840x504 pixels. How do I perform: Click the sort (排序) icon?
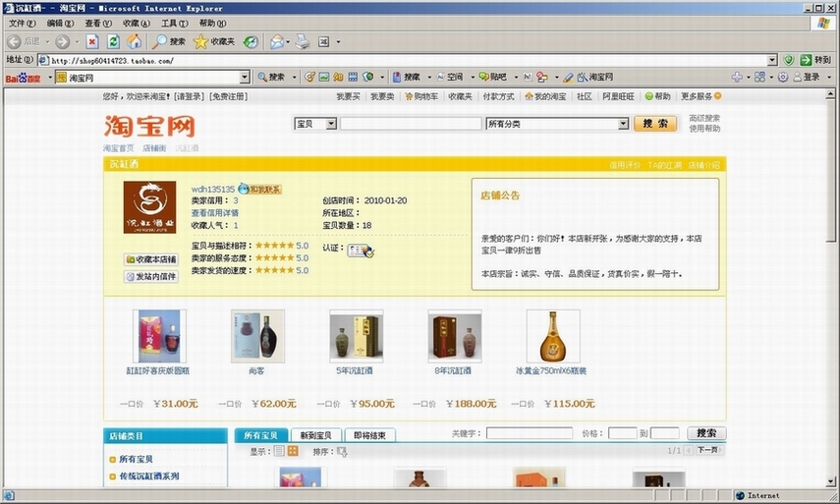tap(342, 452)
